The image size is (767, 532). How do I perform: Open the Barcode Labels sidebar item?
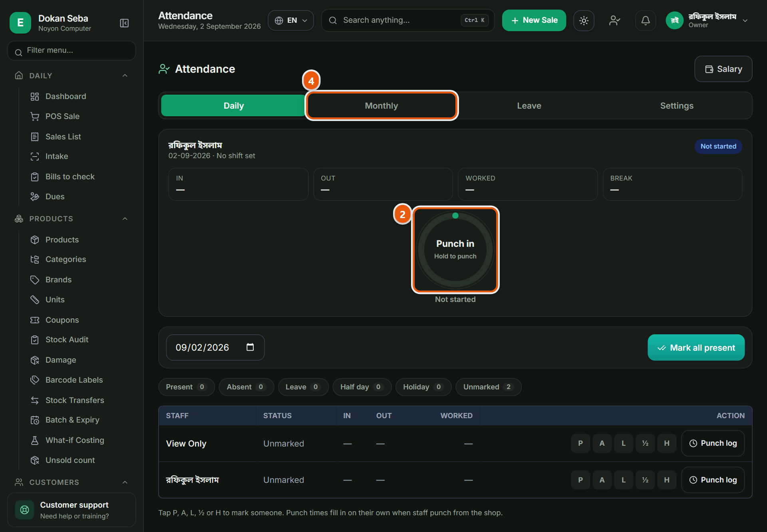click(74, 380)
